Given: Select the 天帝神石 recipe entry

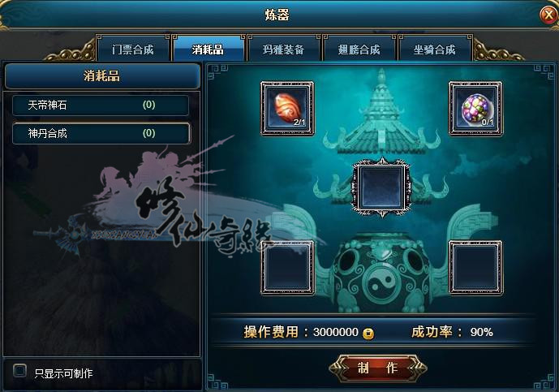Looking at the screenshot, I should [101, 105].
